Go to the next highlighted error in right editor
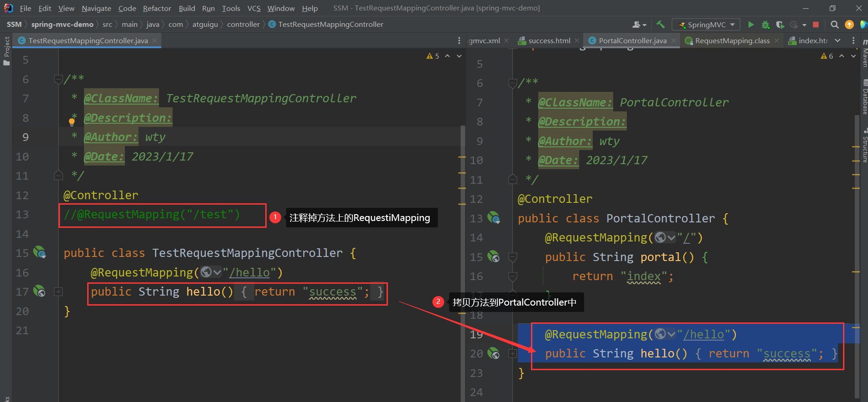This screenshot has height=402, width=868. 853,56
